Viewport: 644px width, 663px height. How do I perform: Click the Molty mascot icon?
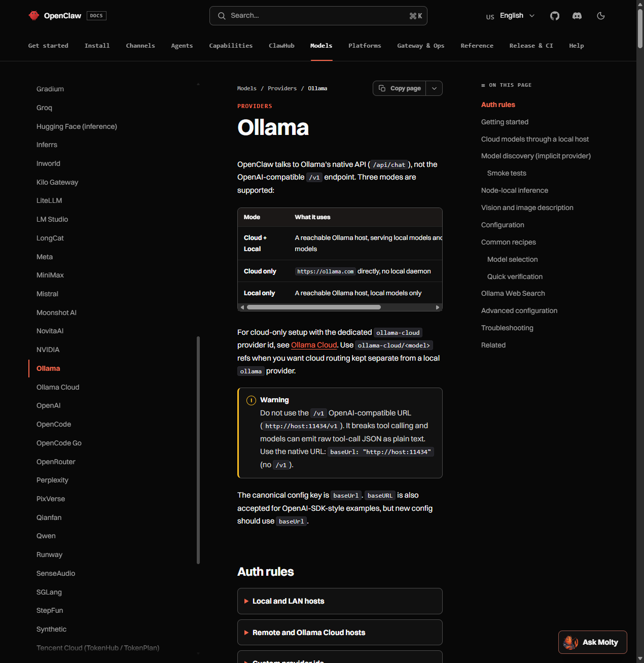pos(571,642)
